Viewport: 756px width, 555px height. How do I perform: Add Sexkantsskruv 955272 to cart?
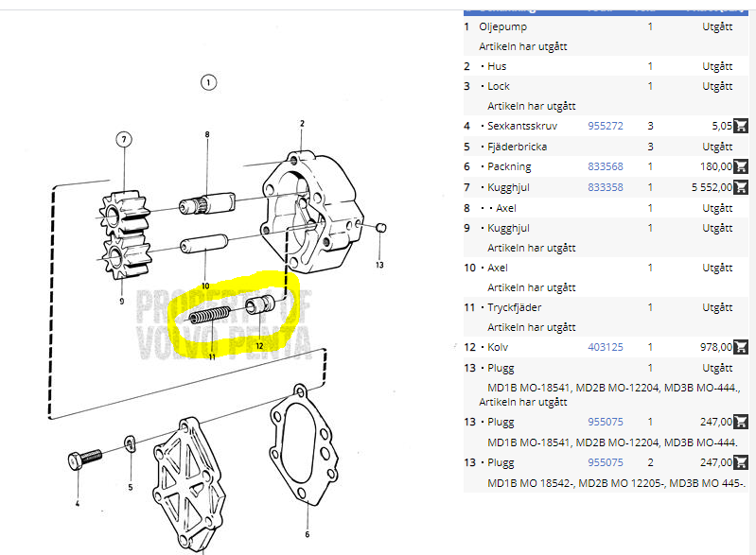(x=740, y=126)
